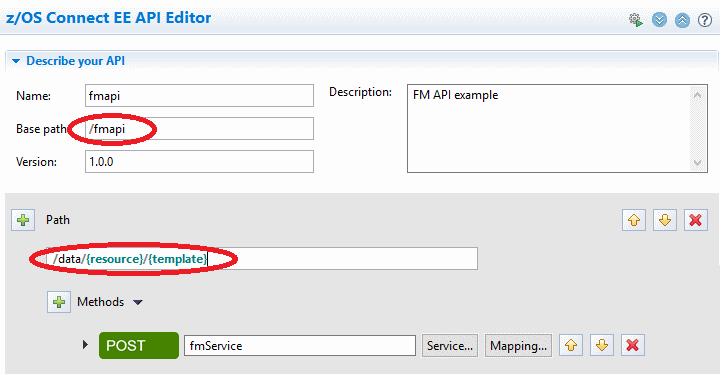Viewport: 720px width, 375px height.
Task: Remove the POST method with the red X
Action: pos(633,345)
